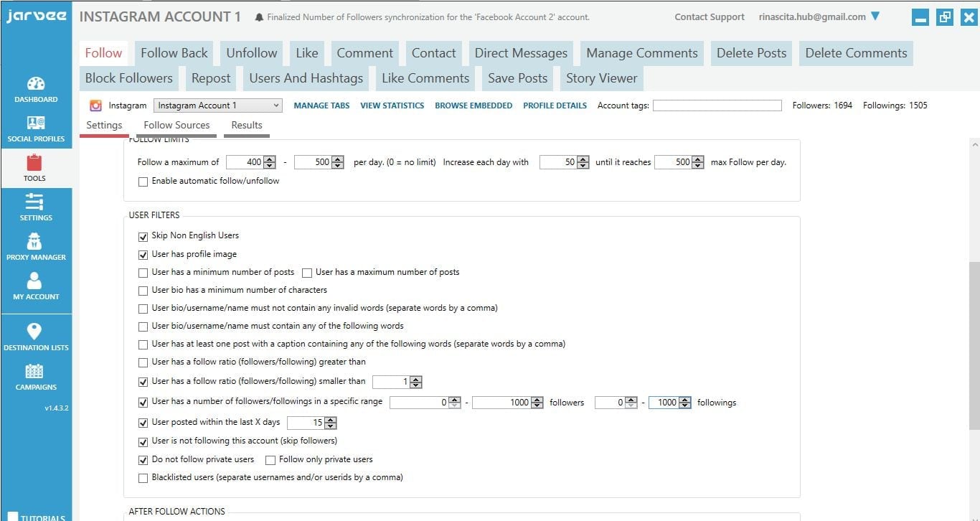Click version v1.4.3.2 text
This screenshot has width=980, height=521.
tap(56, 408)
